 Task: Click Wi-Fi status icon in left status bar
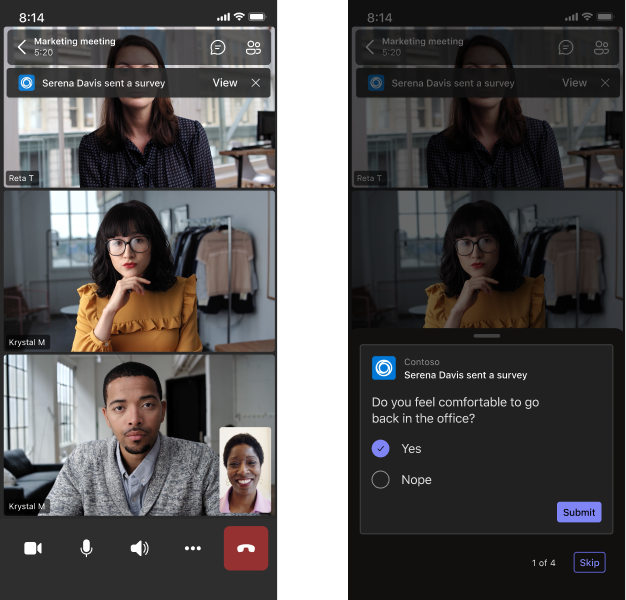[239, 16]
